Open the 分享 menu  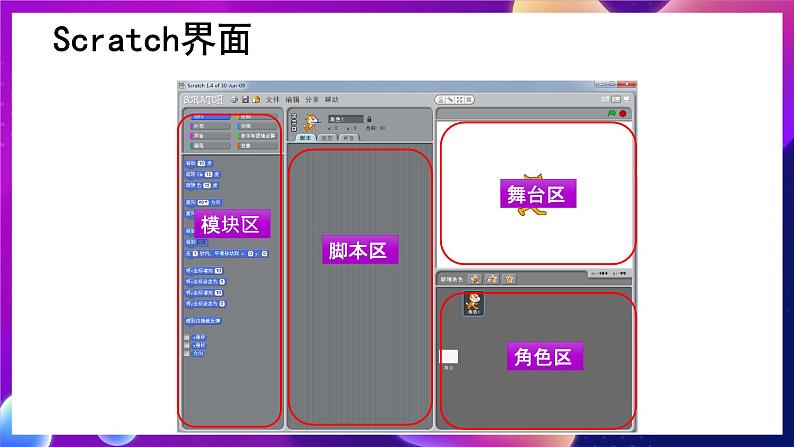tap(312, 100)
